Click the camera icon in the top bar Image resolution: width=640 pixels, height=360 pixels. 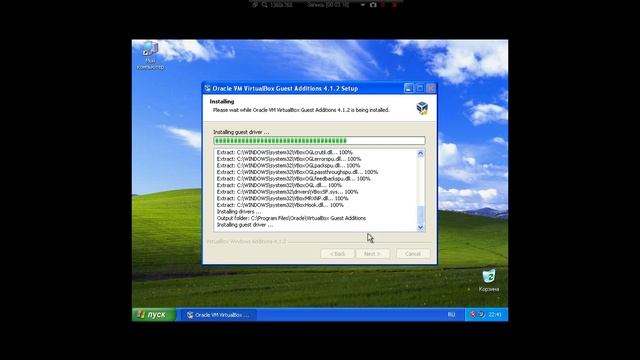pyautogui.click(x=373, y=5)
